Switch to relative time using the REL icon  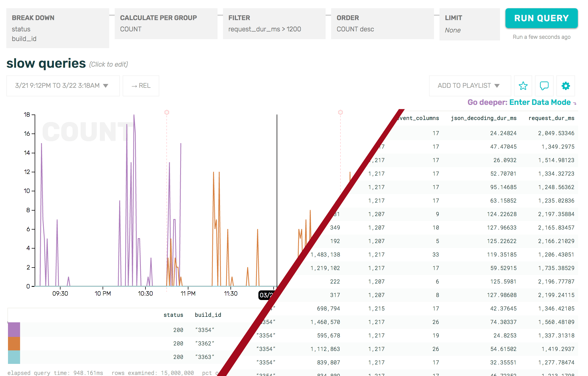click(x=141, y=86)
